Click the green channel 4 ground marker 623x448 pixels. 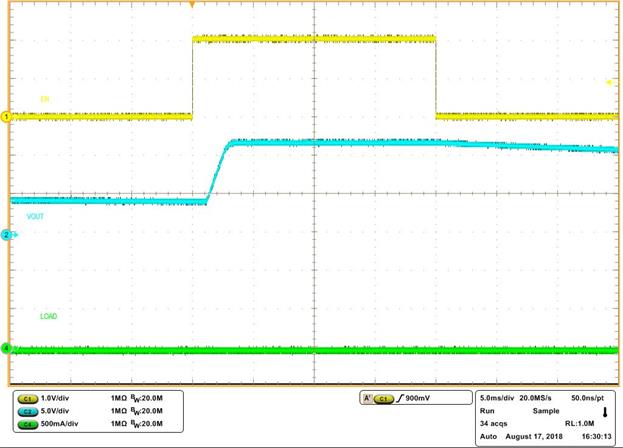click(x=5, y=349)
